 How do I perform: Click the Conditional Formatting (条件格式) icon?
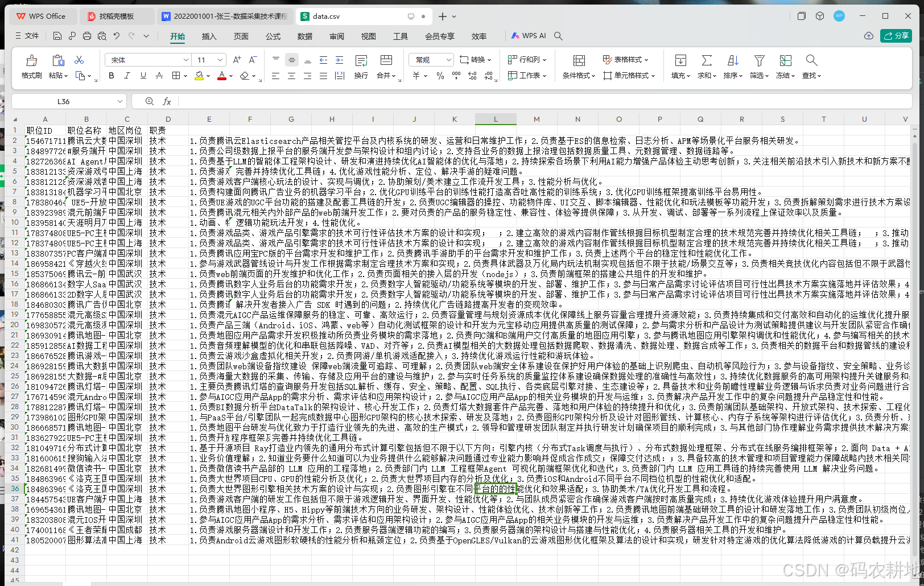(x=579, y=60)
